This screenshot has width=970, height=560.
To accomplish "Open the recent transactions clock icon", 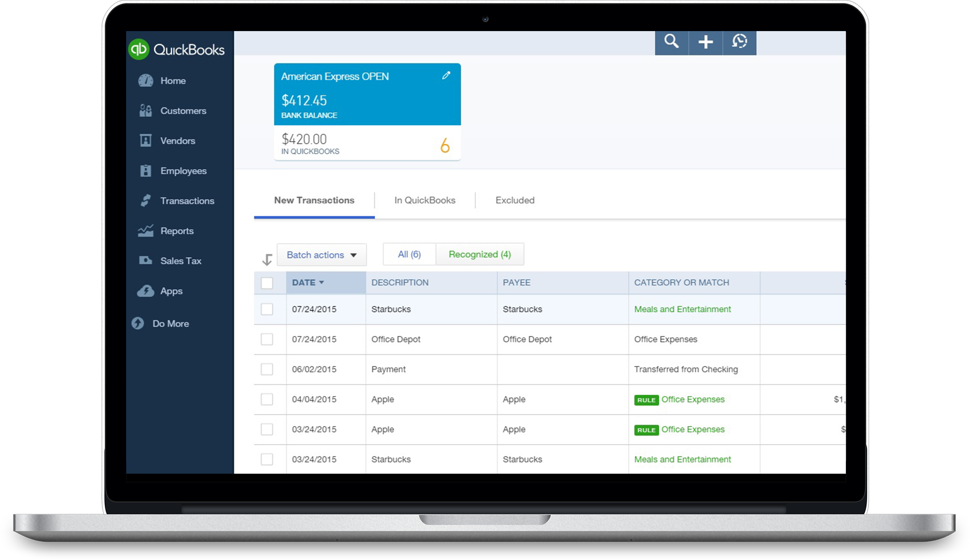I will (x=740, y=42).
